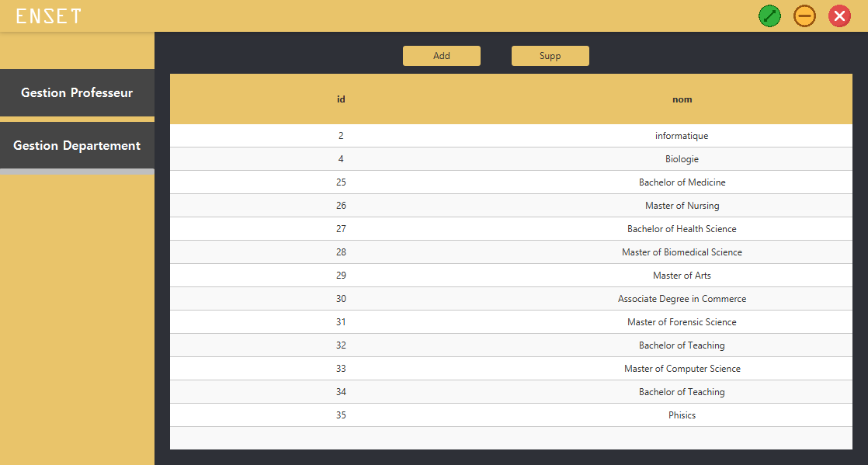The width and height of the screenshot is (868, 465).
Task: Select the Bachelor of Health Science row
Action: [511, 229]
